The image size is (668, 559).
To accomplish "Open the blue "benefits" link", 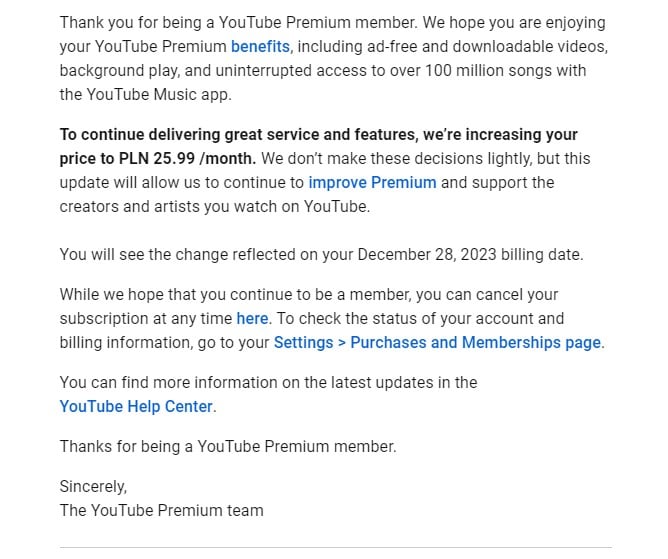I will [260, 46].
